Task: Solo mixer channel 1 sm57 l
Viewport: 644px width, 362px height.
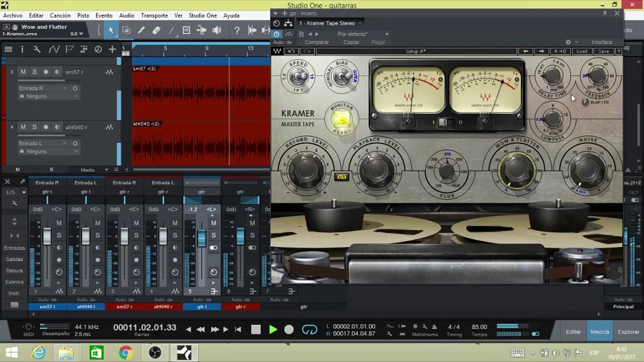Action: click(x=59, y=235)
